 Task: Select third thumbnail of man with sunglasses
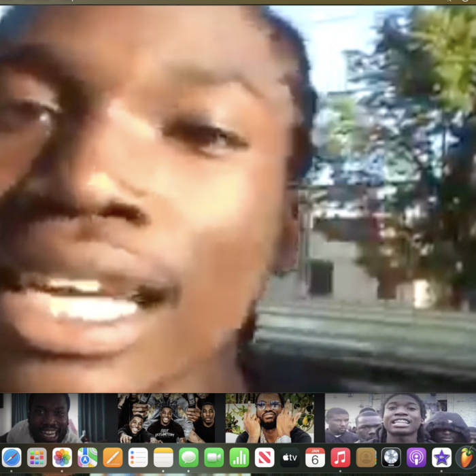pos(271,418)
